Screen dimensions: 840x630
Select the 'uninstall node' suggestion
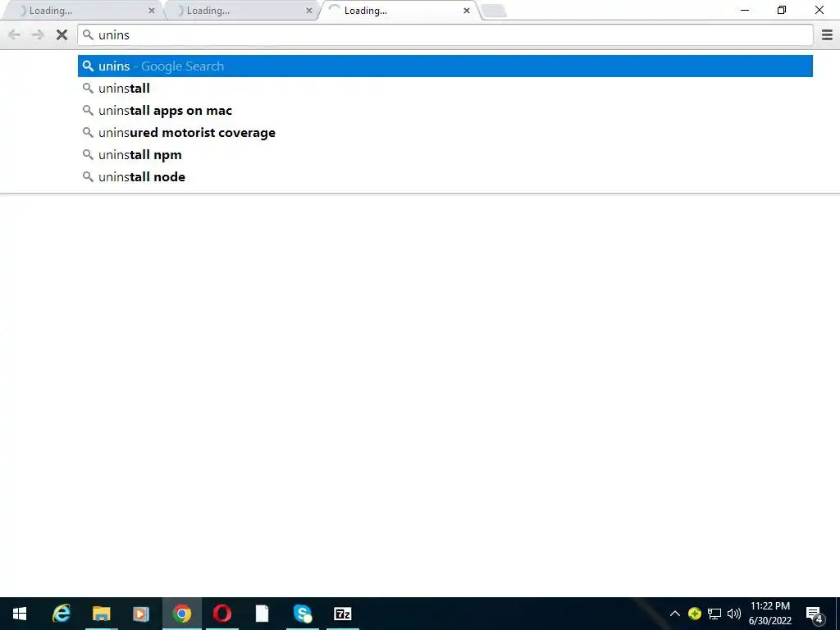pos(445,177)
